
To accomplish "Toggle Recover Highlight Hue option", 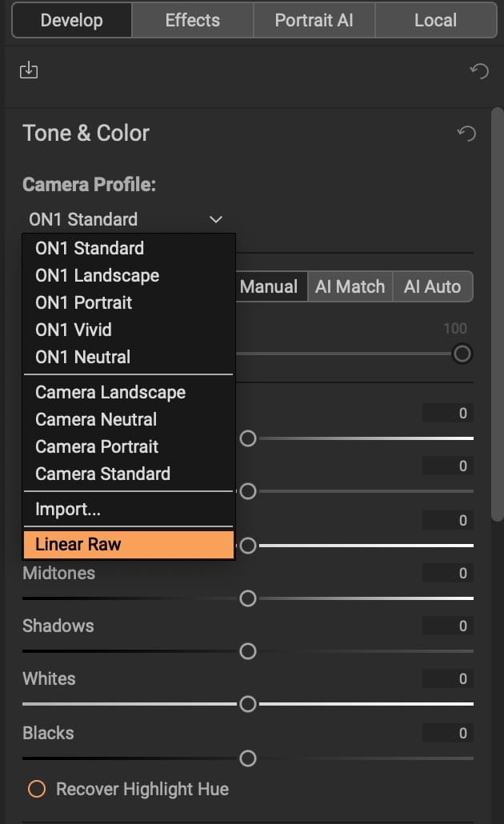I will pyautogui.click(x=37, y=789).
